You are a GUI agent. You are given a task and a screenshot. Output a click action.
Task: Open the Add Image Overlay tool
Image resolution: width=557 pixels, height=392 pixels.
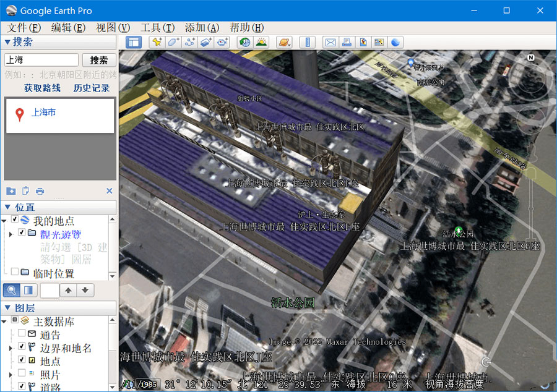[205, 42]
